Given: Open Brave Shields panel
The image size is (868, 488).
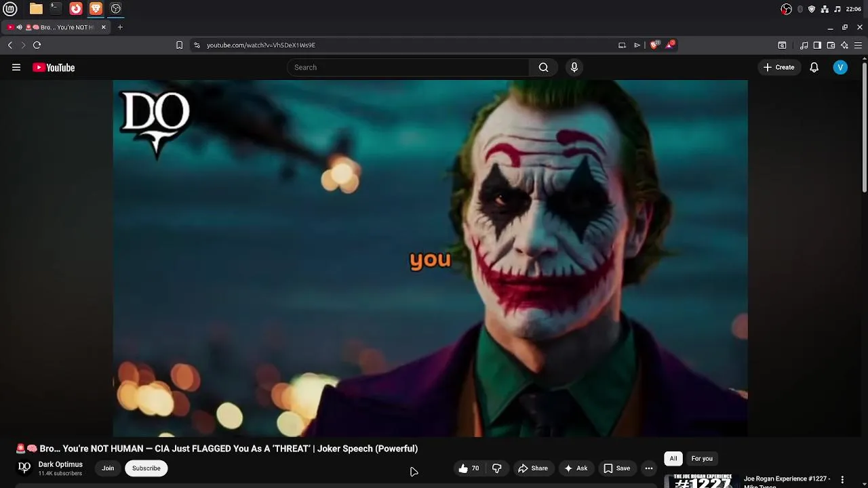Looking at the screenshot, I should point(654,45).
